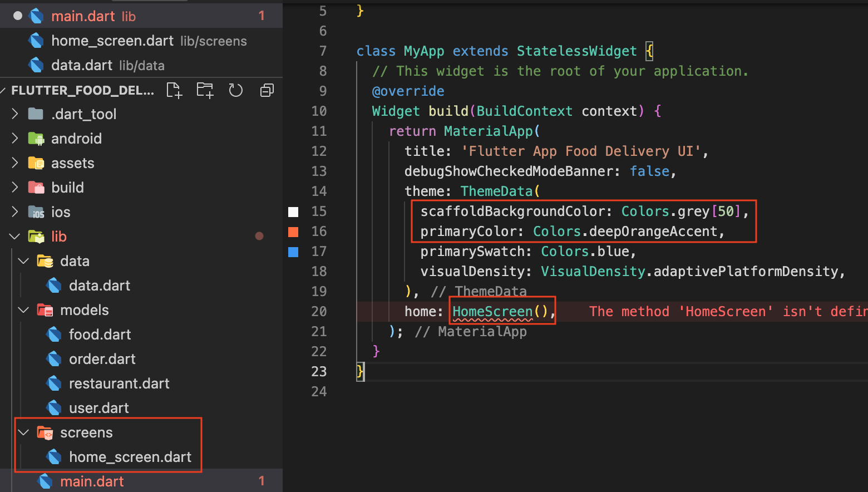Image resolution: width=868 pixels, height=492 pixels.
Task: Expand the android folder chevron
Action: pos(15,139)
